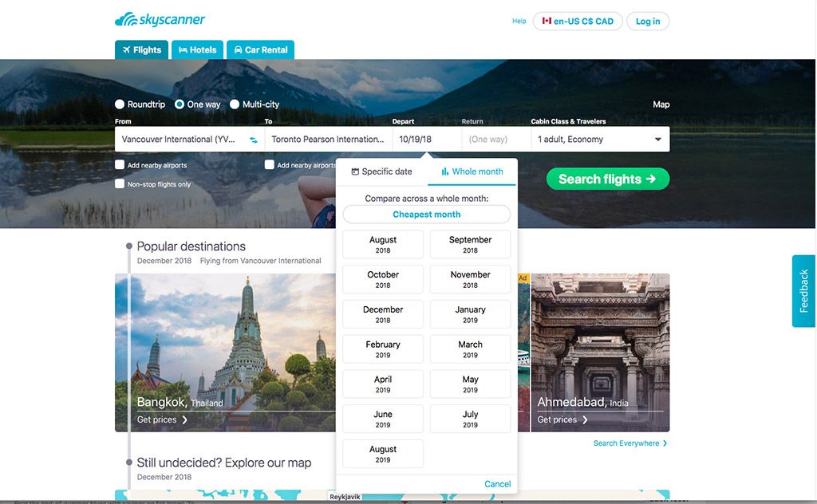Image resolution: width=817 pixels, height=504 pixels.
Task: Select the Whole month tab
Action: pyautogui.click(x=480, y=171)
